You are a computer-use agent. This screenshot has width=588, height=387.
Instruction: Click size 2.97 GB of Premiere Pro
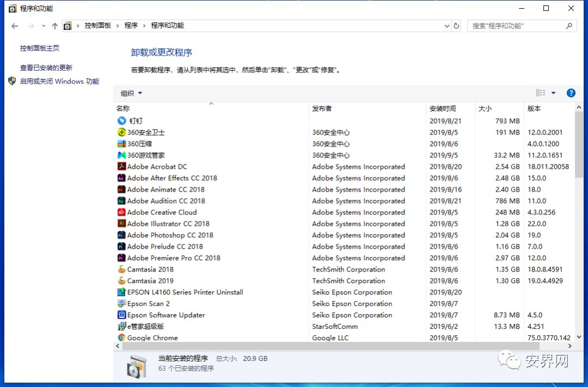(507, 257)
